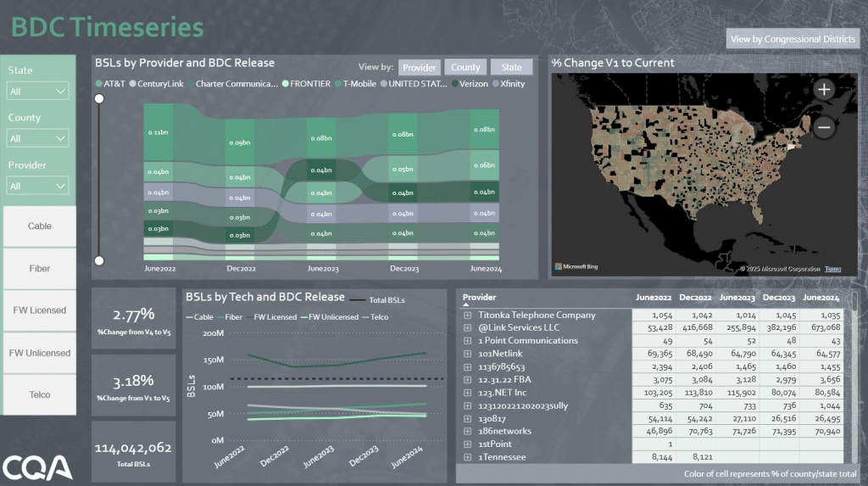
Task: Expand the 1stPoint row
Action: point(468,444)
